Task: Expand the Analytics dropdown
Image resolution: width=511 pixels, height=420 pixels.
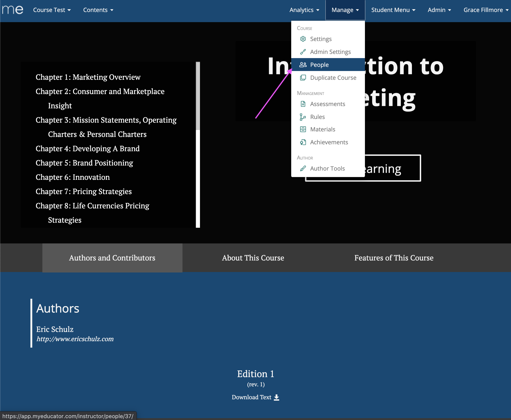Action: point(304,10)
